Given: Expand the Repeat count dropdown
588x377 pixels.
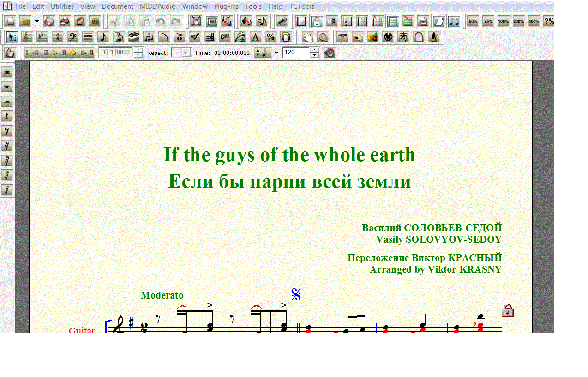Looking at the screenshot, I should point(186,53).
